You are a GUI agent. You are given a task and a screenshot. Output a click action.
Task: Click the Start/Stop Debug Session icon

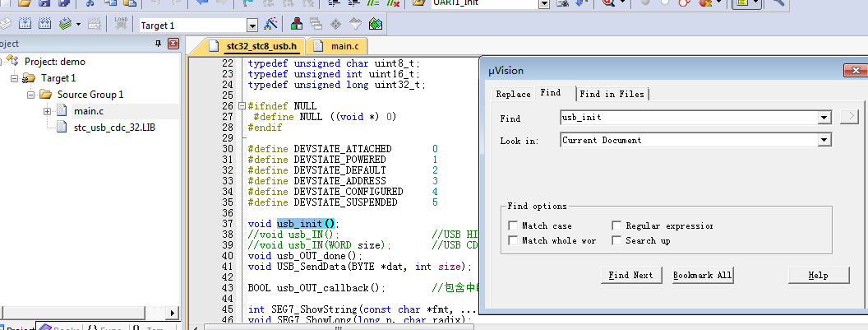coord(608,2)
